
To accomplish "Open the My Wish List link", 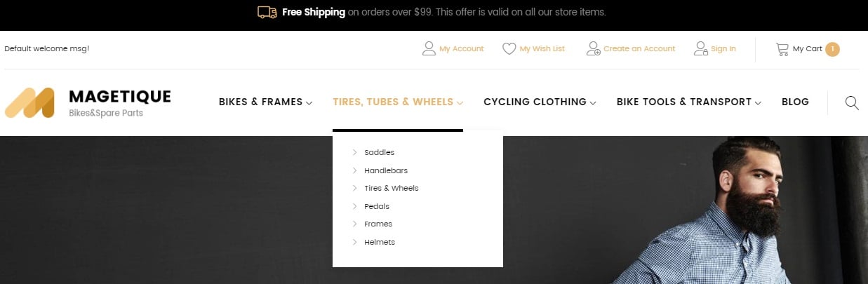I will [x=542, y=49].
